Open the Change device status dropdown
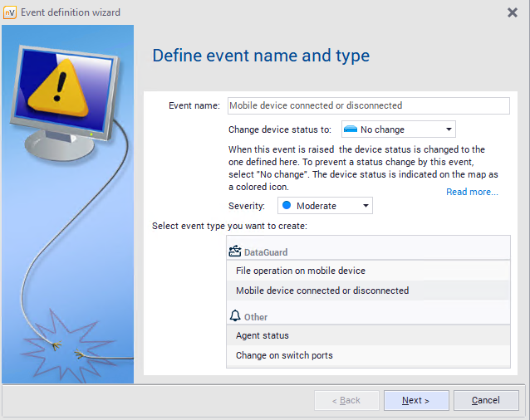The image size is (530, 420). click(x=398, y=129)
